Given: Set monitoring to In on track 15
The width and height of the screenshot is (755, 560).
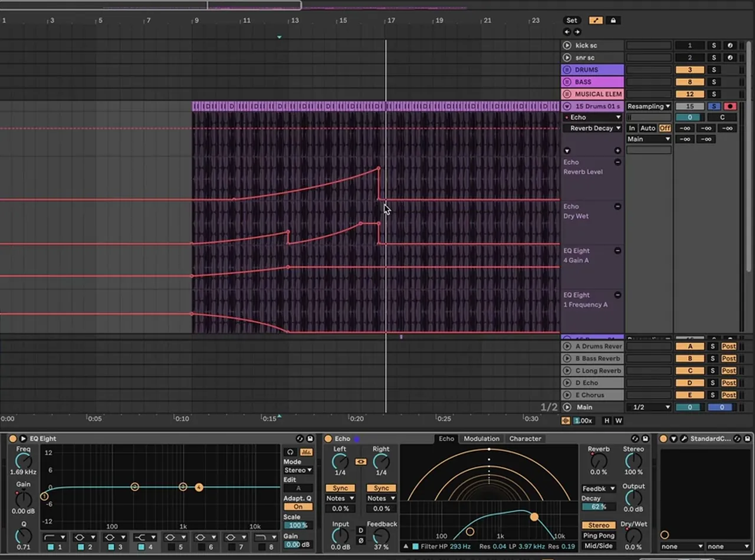Looking at the screenshot, I should 632,128.
